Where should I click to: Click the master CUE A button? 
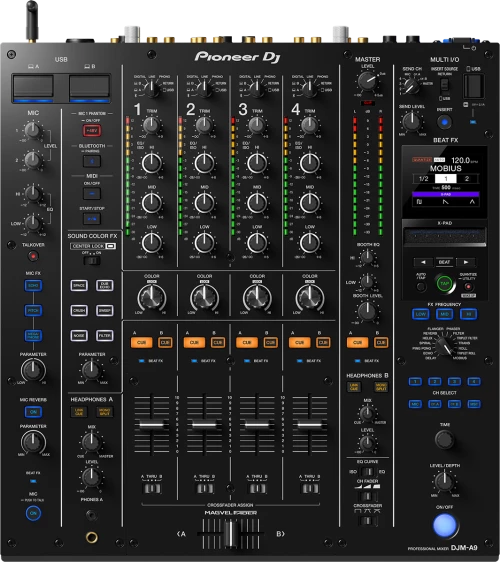coord(357,343)
